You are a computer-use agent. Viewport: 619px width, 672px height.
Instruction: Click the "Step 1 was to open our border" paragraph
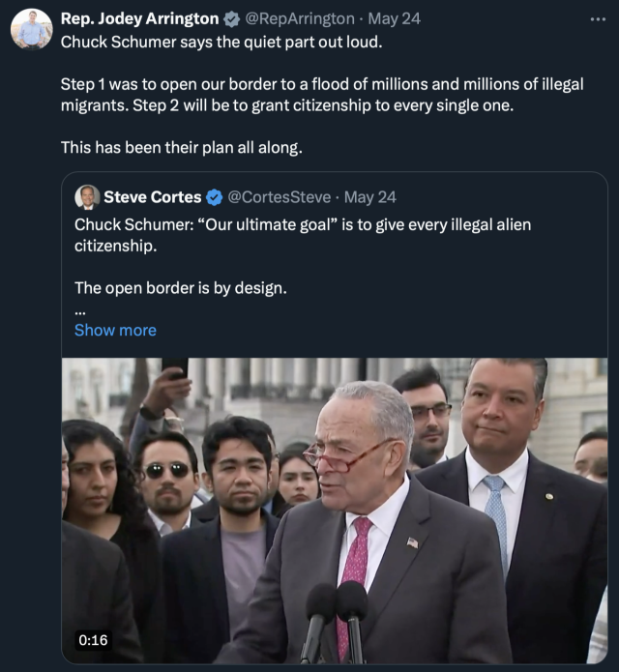[321, 95]
